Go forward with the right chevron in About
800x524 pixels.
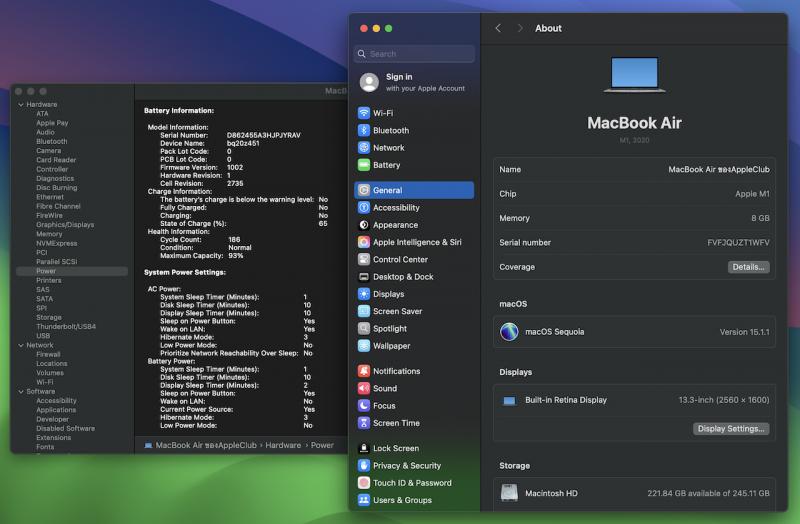(520, 28)
